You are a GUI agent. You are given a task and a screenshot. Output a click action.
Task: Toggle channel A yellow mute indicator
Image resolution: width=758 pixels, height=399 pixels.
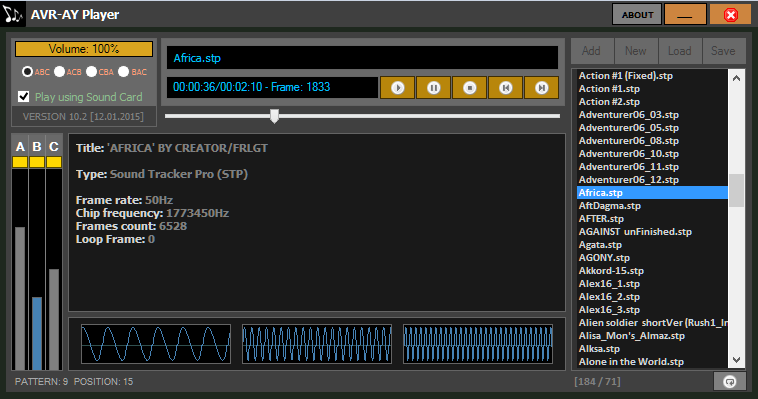tap(20, 162)
